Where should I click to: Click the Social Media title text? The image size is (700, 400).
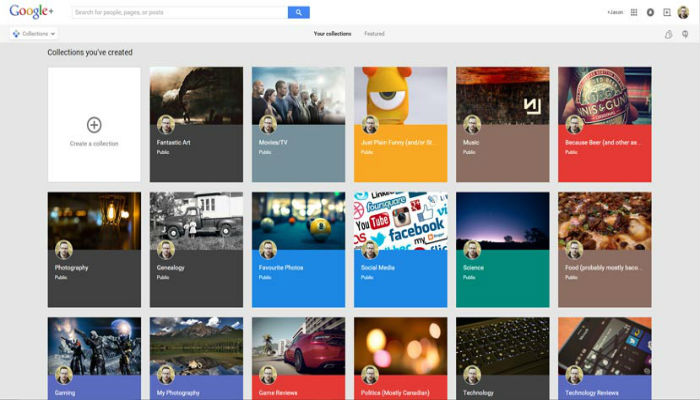point(378,267)
